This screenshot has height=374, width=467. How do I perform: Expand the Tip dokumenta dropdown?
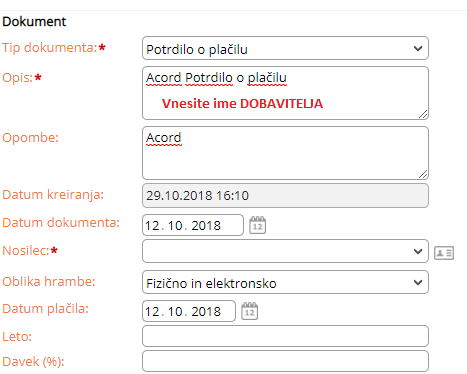point(285,48)
